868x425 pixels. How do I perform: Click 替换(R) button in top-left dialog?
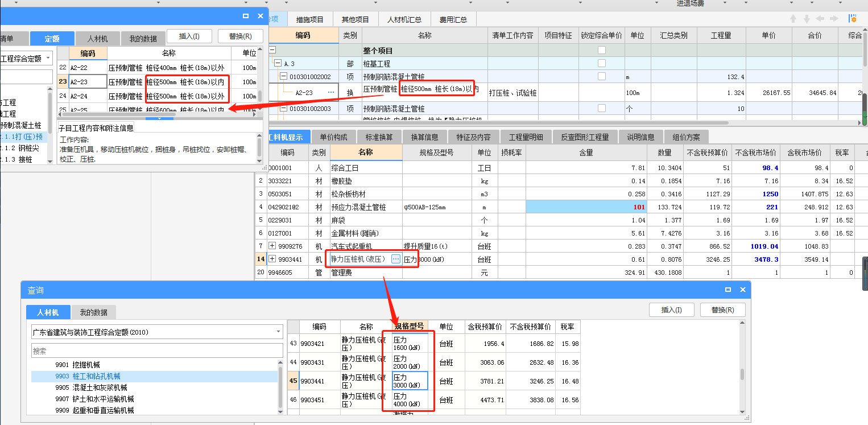pyautogui.click(x=241, y=36)
